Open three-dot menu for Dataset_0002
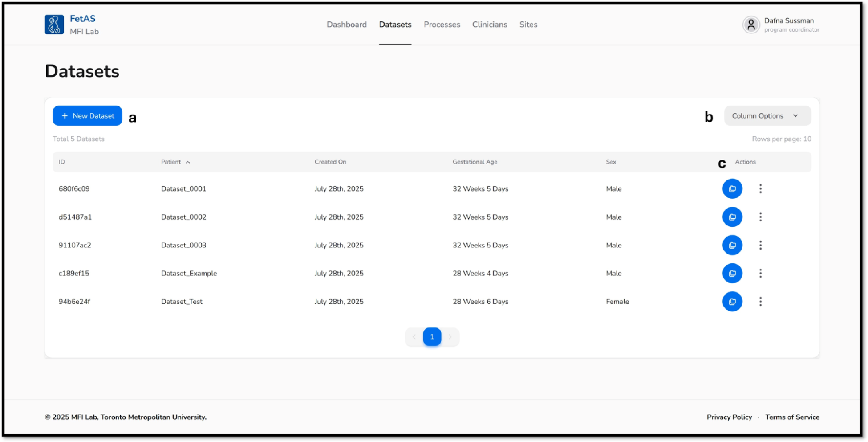The height and width of the screenshot is (442, 868). [x=760, y=217]
